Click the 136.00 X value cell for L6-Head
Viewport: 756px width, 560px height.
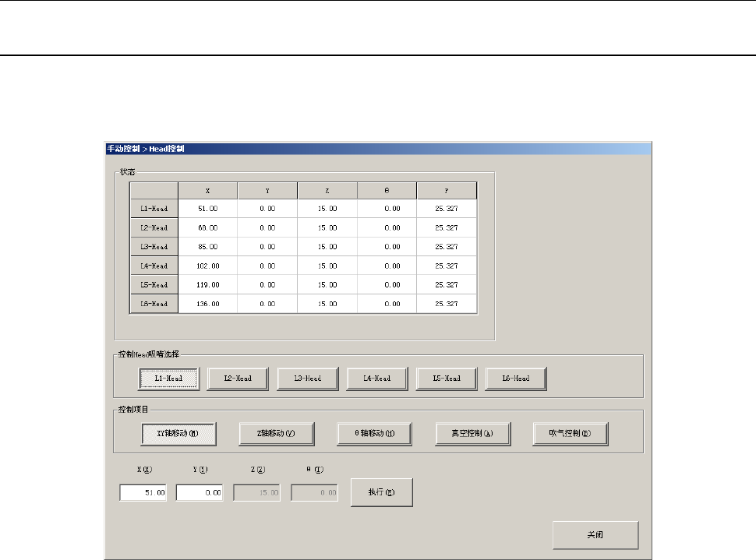[x=207, y=304]
